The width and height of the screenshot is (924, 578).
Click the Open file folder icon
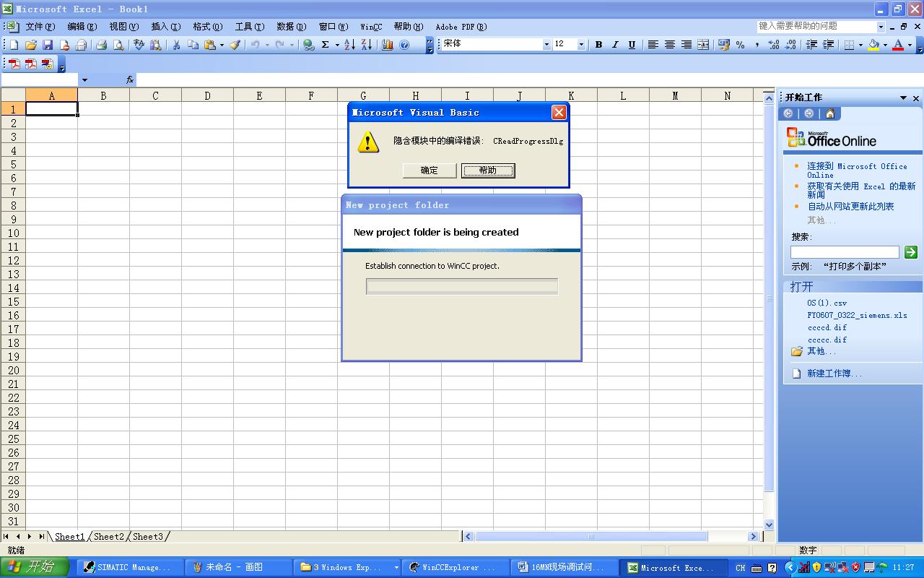31,45
